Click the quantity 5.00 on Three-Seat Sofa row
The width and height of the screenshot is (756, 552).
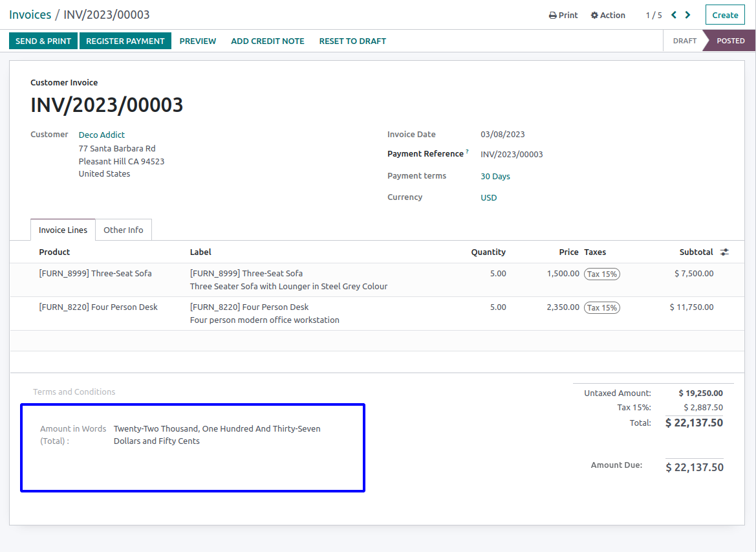point(498,273)
